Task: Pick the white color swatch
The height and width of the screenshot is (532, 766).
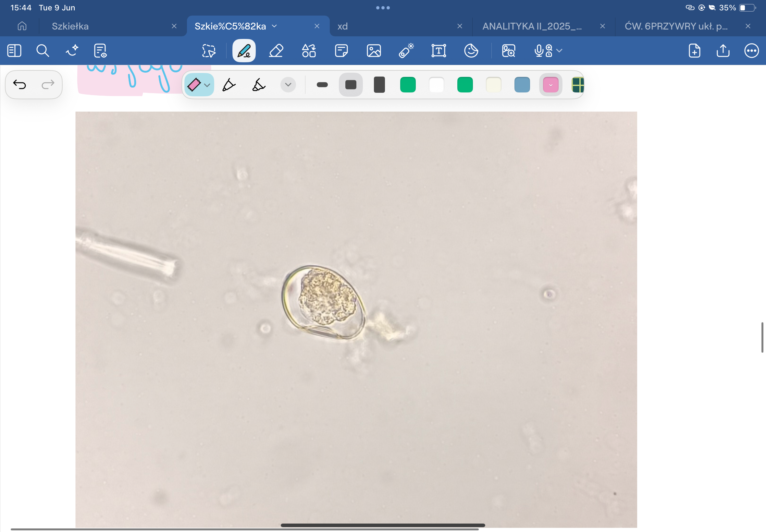Action: (x=437, y=85)
